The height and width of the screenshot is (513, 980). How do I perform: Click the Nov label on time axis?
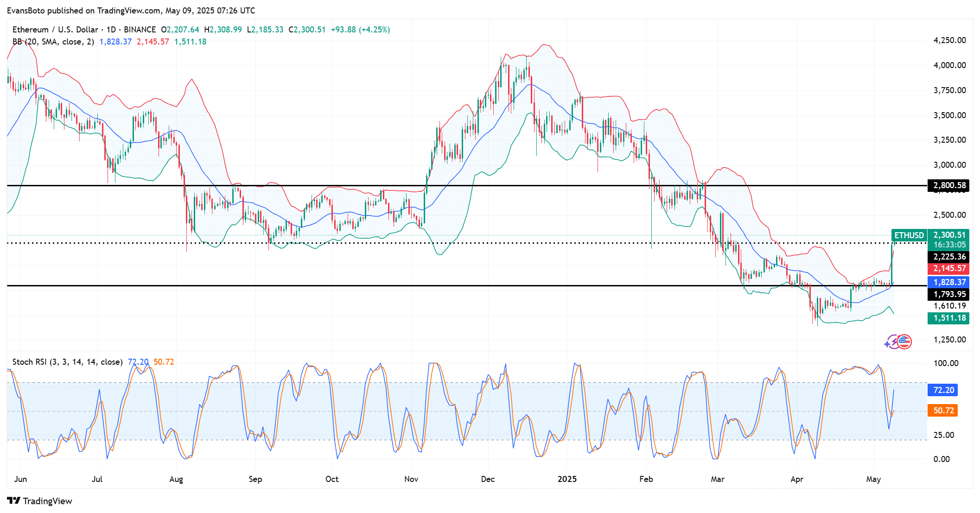point(411,479)
